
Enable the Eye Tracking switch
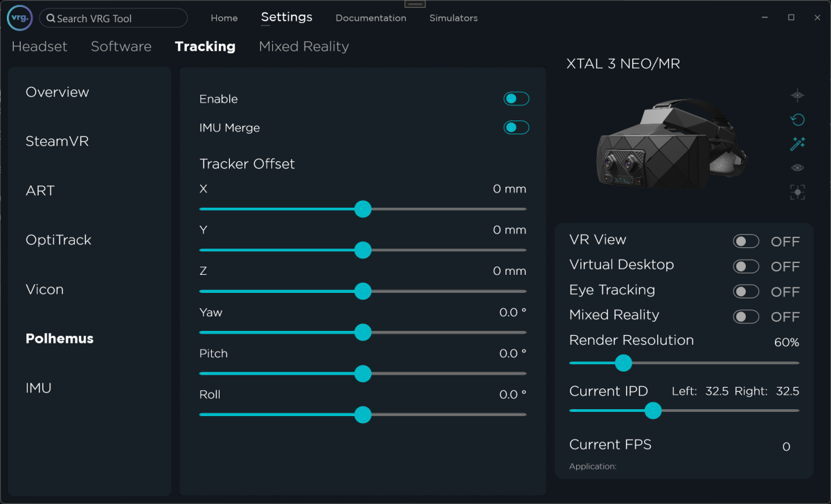point(747,291)
